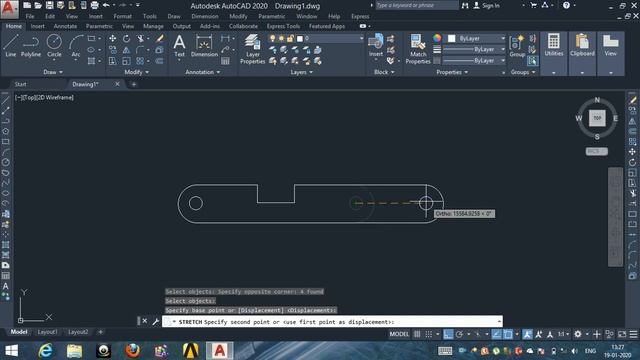Click the Table icon in Annotation panel
Viewport: 640px width, 360px height.
[x=225, y=61]
